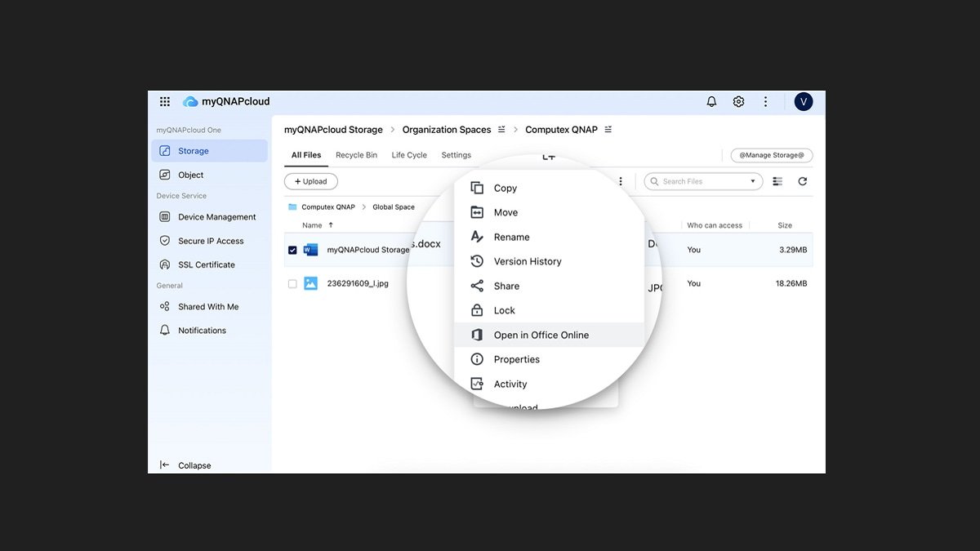Image resolution: width=980 pixels, height=551 pixels.
Task: Click the Who can access column header
Action: 715,225
